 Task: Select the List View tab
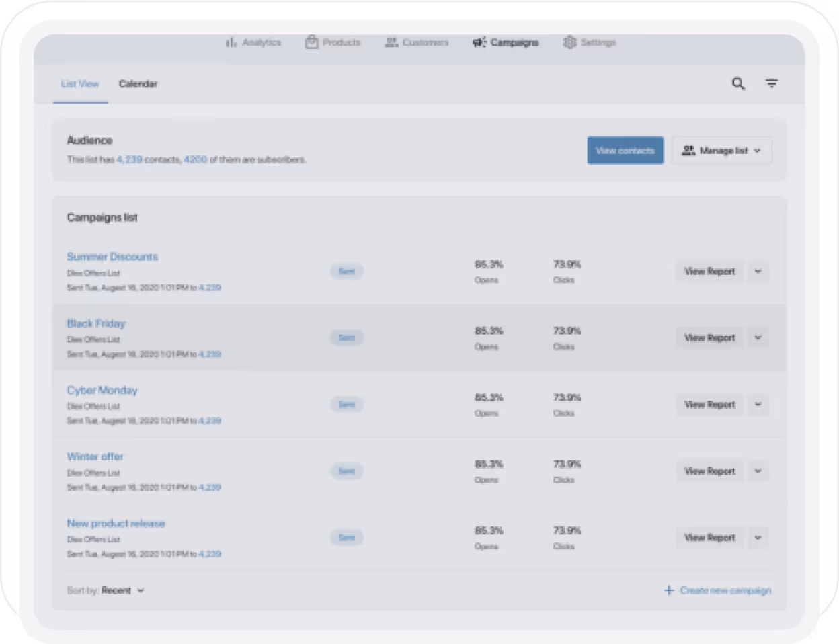click(79, 83)
